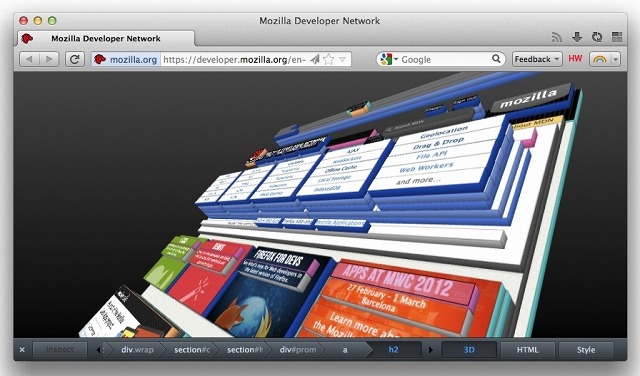Viewport: 640px width, 376px height.
Task: Click the mozilla.org site identity badge
Action: coord(126,60)
